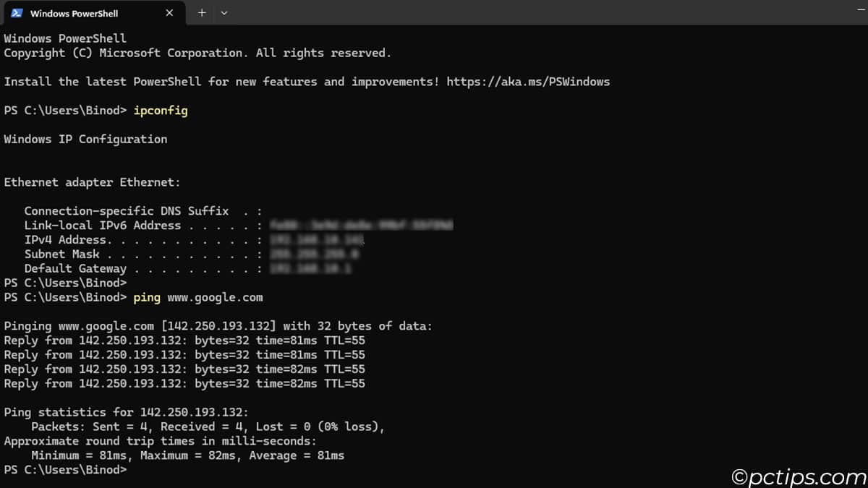
Task: Click the blurred Default Gateway value
Action: click(311, 268)
